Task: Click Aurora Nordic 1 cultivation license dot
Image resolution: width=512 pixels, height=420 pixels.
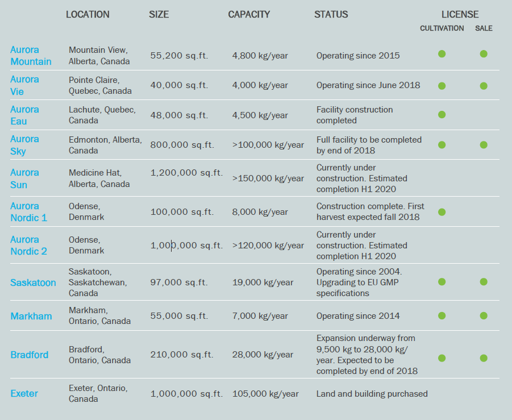Action: point(442,212)
